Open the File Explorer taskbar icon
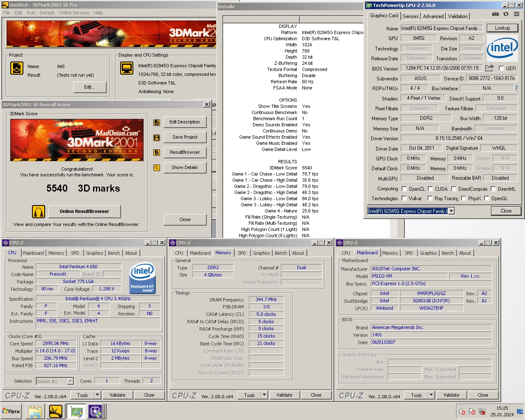This screenshot has height=420, width=525. point(35,411)
